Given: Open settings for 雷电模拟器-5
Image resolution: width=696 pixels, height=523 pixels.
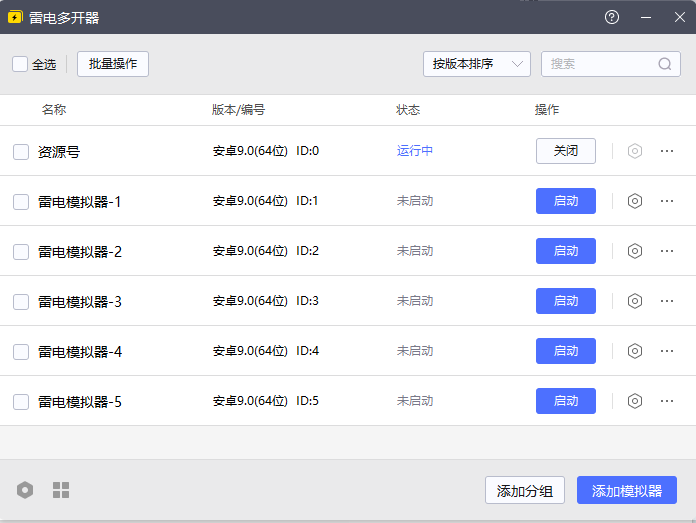Looking at the screenshot, I should [x=634, y=401].
